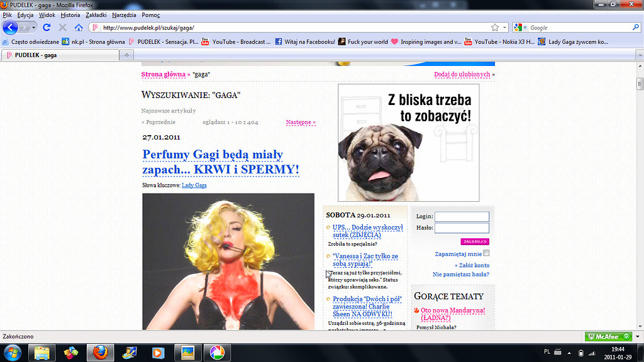Open the Windows Start orb

(x=13, y=353)
